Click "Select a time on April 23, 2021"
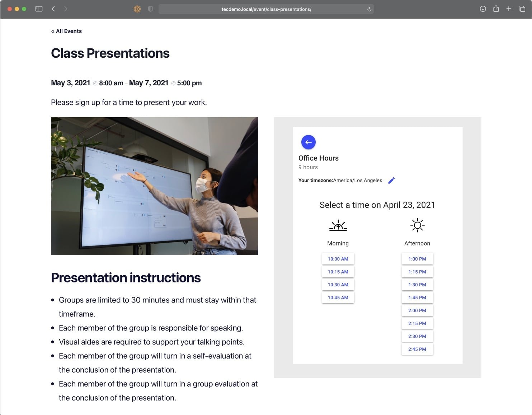 coord(377,205)
